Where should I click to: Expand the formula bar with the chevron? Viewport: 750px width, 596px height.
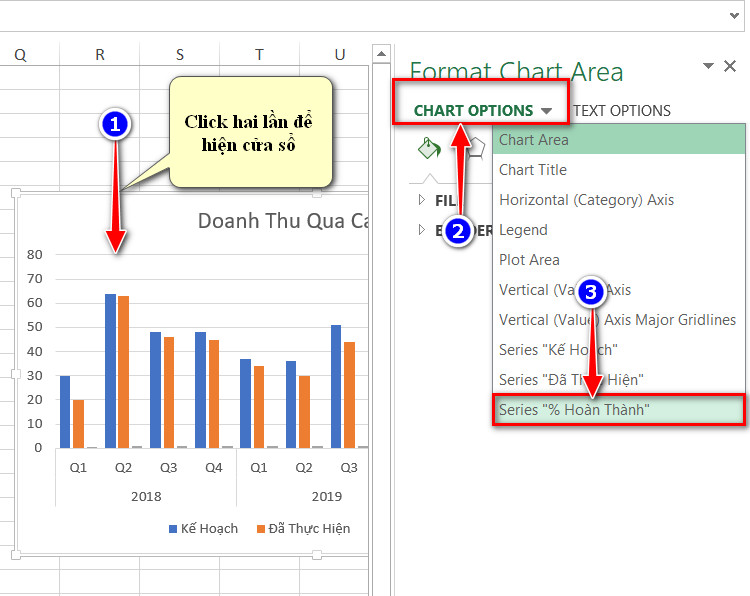coord(734,15)
